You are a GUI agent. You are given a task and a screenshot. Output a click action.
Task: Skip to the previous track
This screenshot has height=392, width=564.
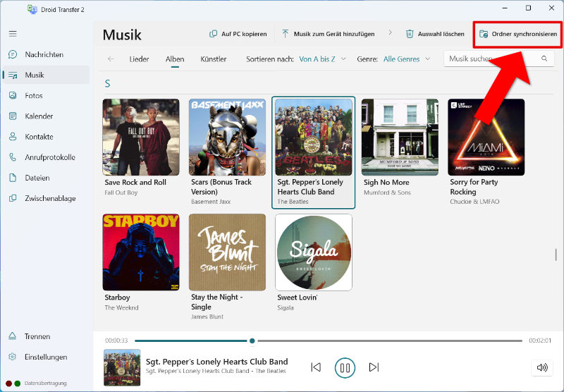click(x=316, y=367)
